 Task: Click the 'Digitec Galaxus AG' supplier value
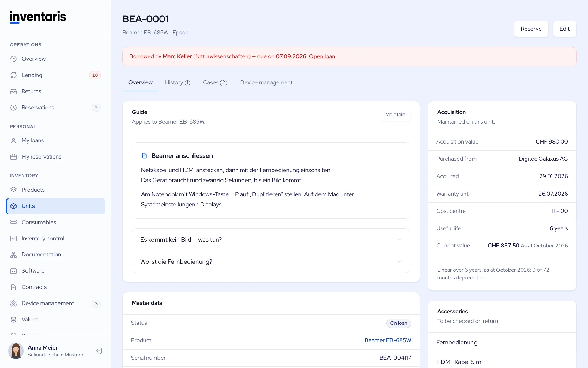[543, 159]
